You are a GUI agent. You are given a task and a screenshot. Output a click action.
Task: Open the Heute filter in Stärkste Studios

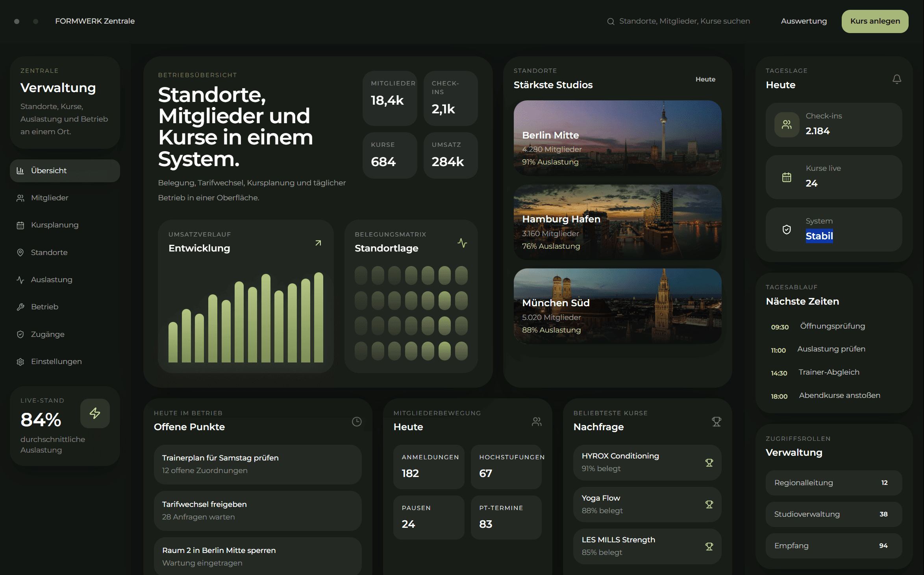[705, 79]
